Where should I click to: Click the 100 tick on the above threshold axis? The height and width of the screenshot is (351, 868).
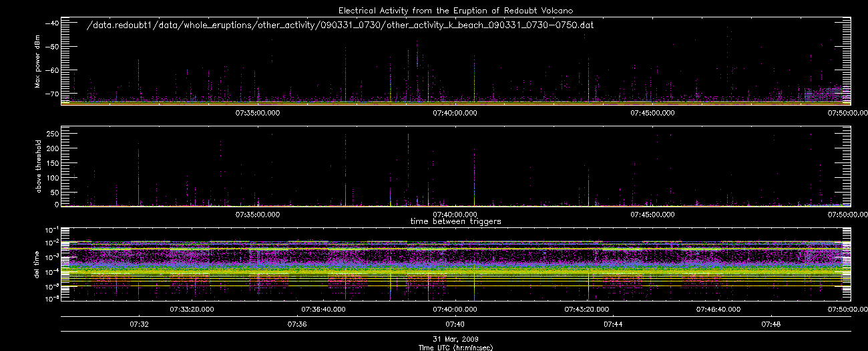[x=52, y=177]
